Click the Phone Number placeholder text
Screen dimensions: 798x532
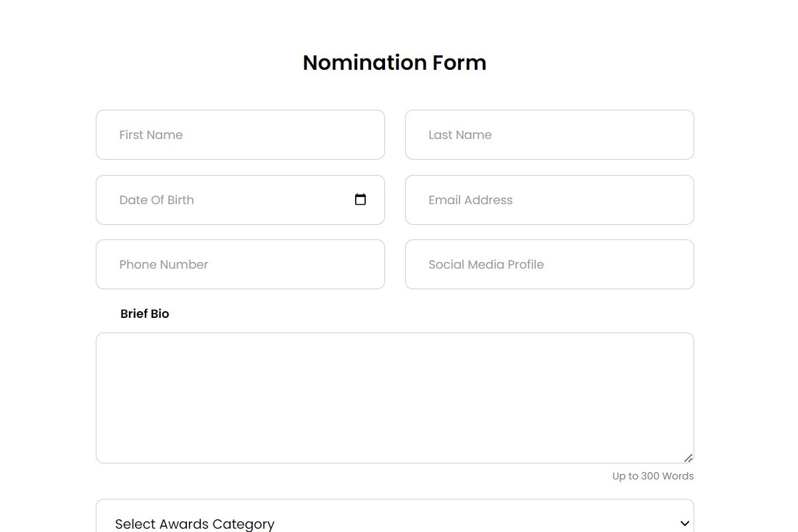(164, 264)
